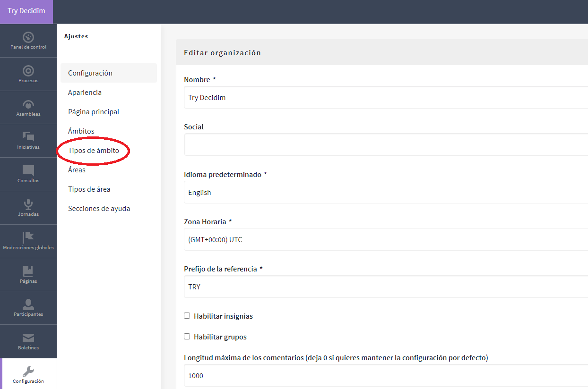The height and width of the screenshot is (389, 588).
Task: Click the Procesos target icon
Action: (28, 71)
